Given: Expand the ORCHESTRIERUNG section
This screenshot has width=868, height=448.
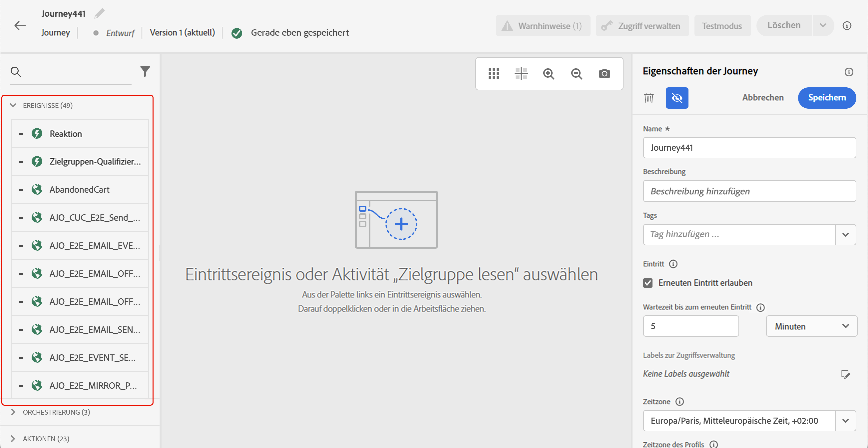Looking at the screenshot, I should (x=13, y=412).
